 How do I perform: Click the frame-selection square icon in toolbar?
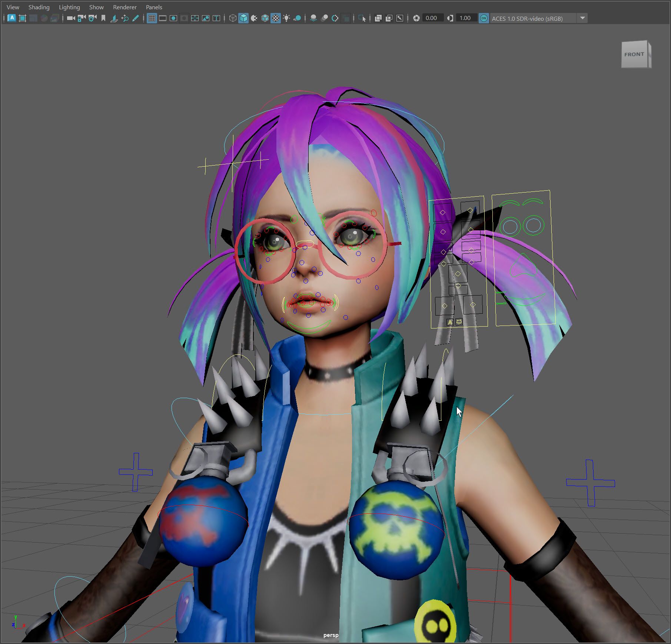pos(23,18)
